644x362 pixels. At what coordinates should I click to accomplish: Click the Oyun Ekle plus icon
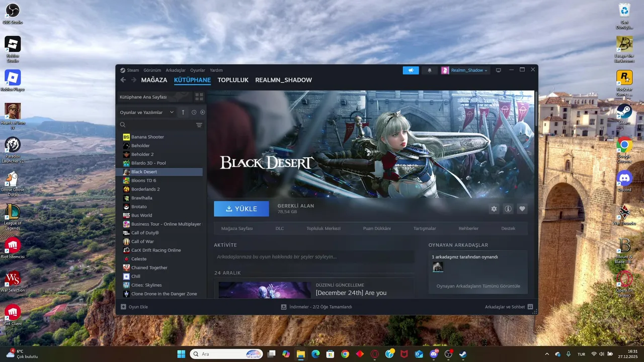click(123, 307)
